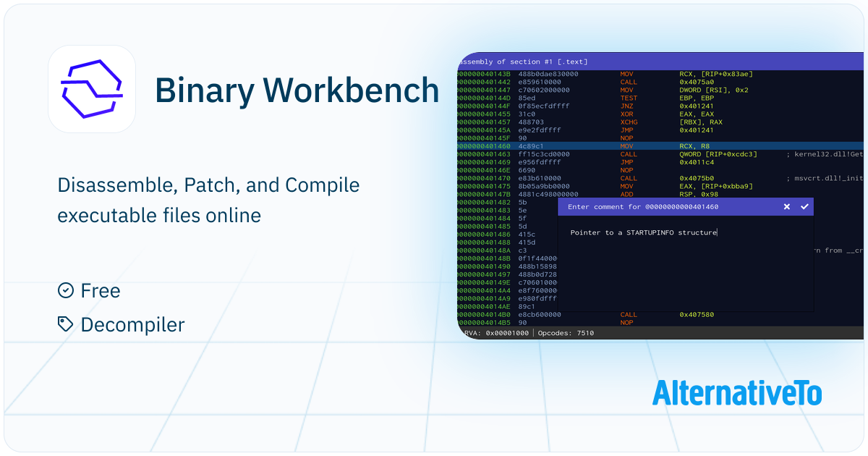Click the Free label
Screen dimensions: 868x456
101,291
